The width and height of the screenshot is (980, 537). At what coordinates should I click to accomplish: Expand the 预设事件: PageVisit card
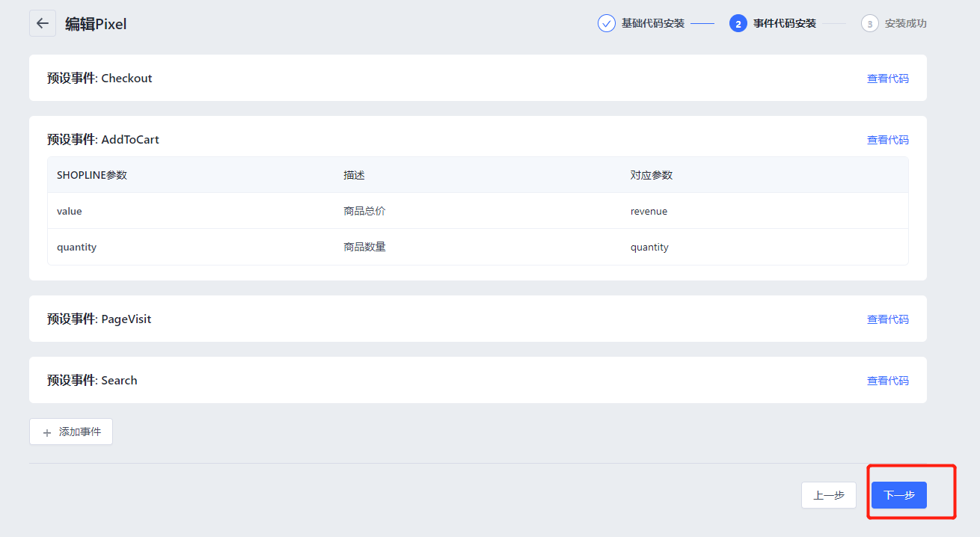(x=99, y=319)
